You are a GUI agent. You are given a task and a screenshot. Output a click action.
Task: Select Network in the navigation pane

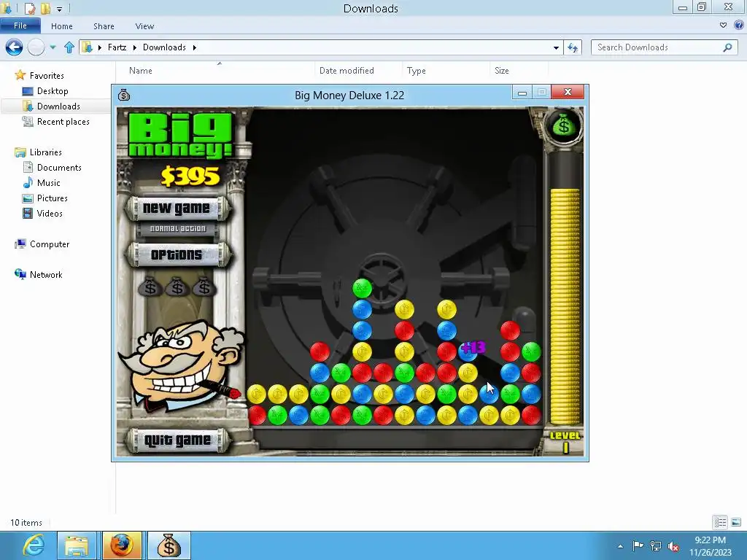[46, 275]
